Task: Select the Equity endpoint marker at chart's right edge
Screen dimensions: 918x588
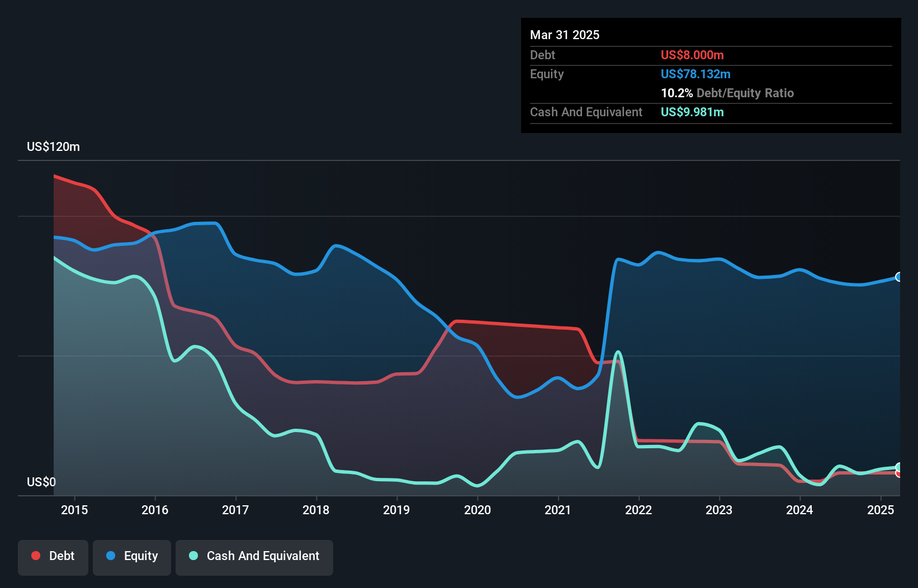Action: tap(898, 276)
